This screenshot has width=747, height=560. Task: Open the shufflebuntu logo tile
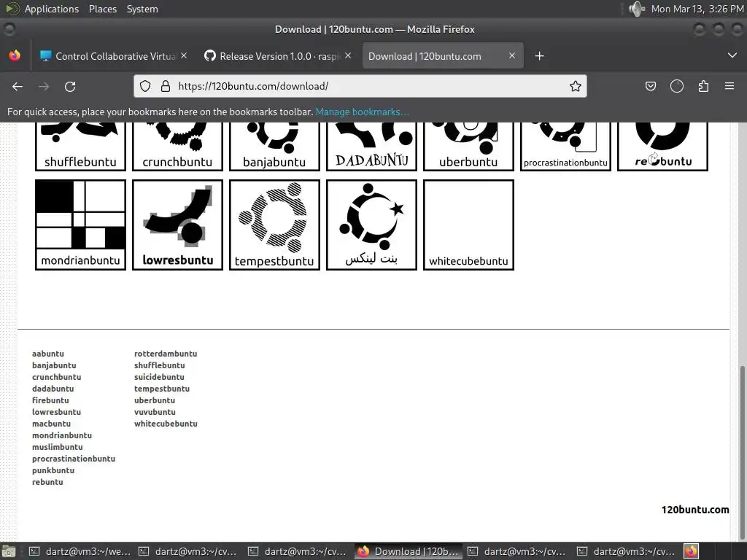pyautogui.click(x=80, y=146)
